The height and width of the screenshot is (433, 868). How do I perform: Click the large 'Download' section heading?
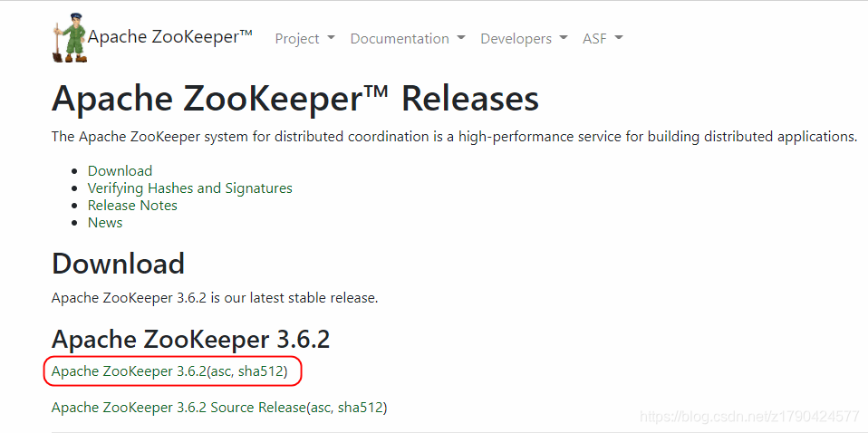(x=118, y=265)
